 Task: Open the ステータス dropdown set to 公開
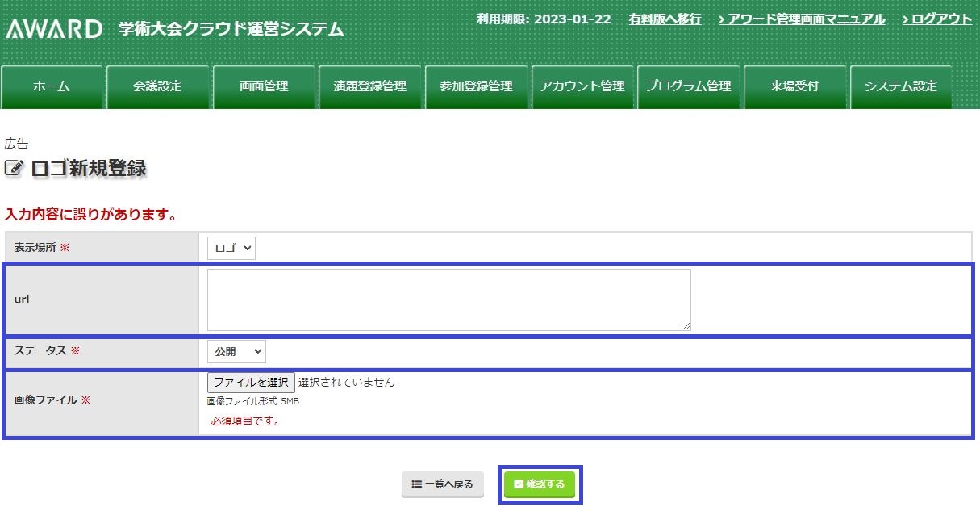pos(236,352)
